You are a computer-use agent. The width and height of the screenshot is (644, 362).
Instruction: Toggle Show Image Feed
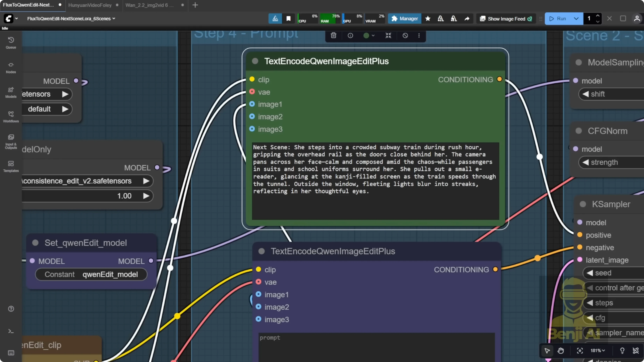[506, 19]
